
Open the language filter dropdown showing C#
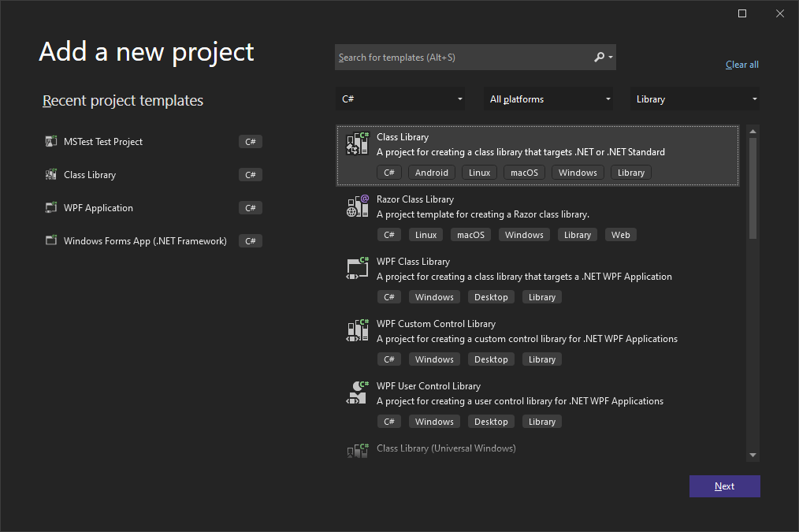click(x=400, y=99)
